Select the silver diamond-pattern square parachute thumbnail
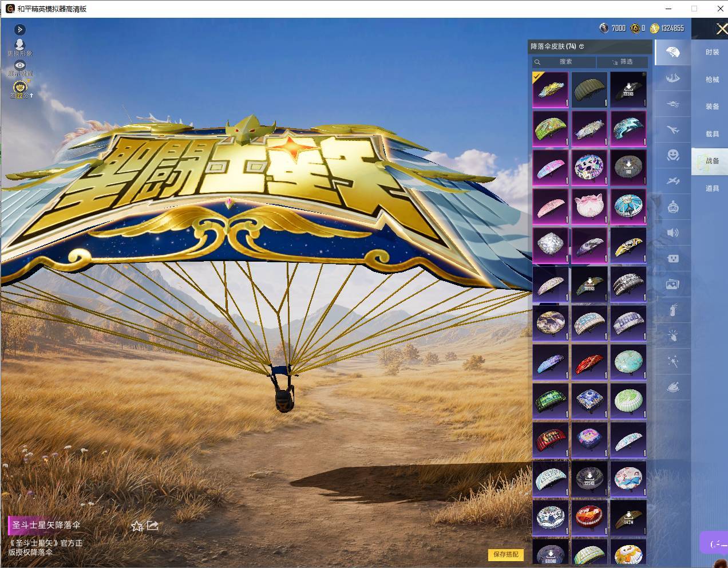Image resolution: width=728 pixels, height=568 pixels. point(551,246)
